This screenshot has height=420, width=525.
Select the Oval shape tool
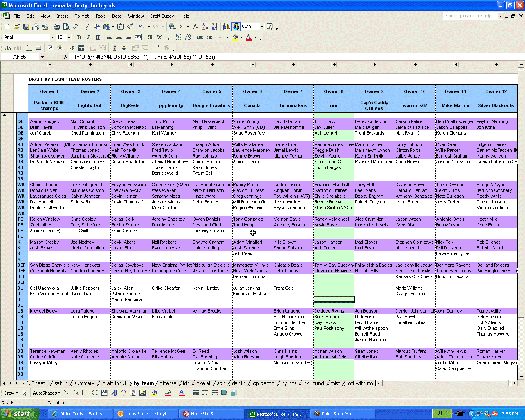(95, 393)
